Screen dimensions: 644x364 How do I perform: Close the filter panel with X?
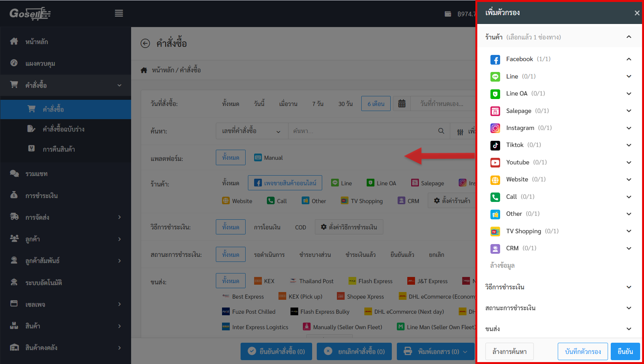[637, 13]
